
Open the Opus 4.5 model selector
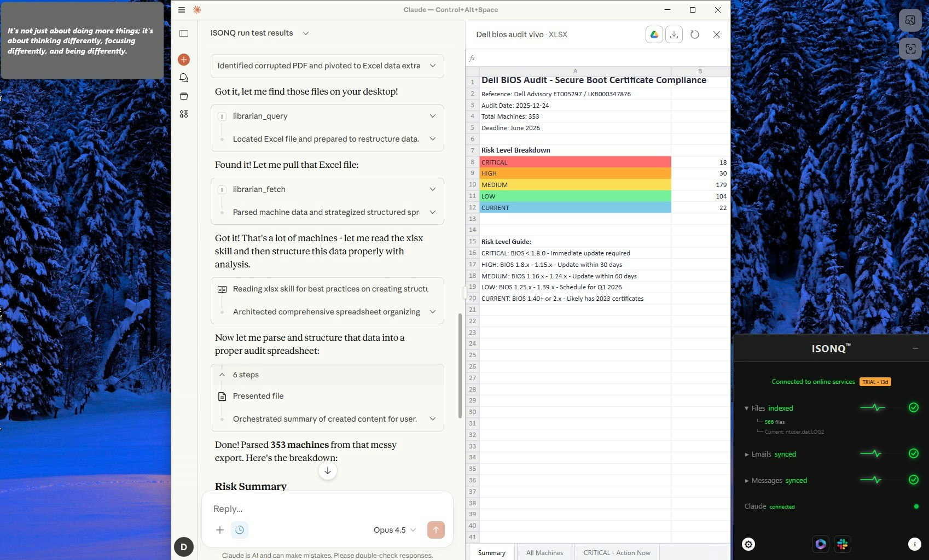[x=394, y=530]
